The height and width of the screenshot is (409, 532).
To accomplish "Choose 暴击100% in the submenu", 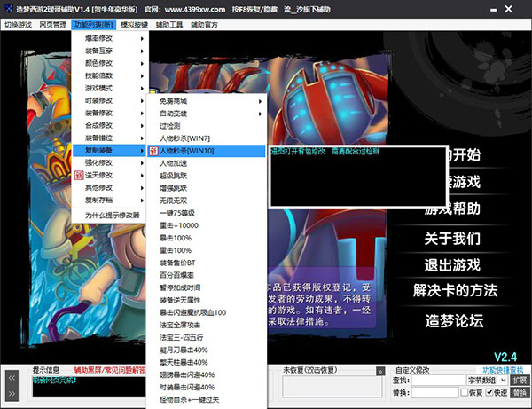I will (x=207, y=238).
